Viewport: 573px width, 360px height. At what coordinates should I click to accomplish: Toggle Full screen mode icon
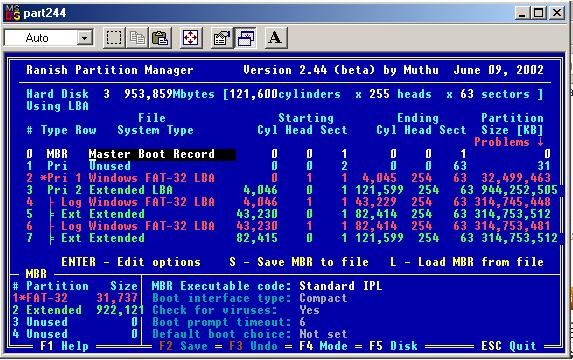click(x=191, y=38)
